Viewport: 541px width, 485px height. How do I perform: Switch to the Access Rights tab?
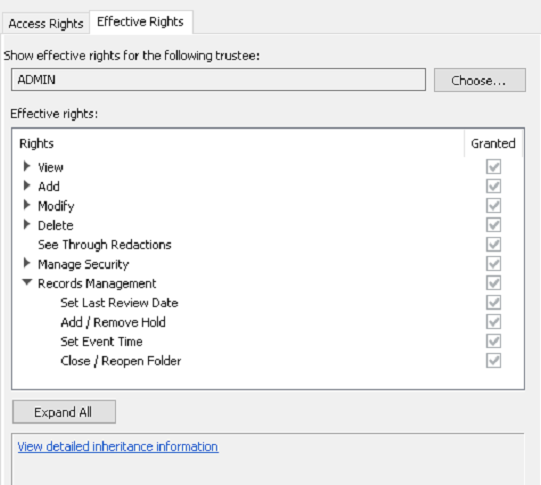(x=46, y=24)
